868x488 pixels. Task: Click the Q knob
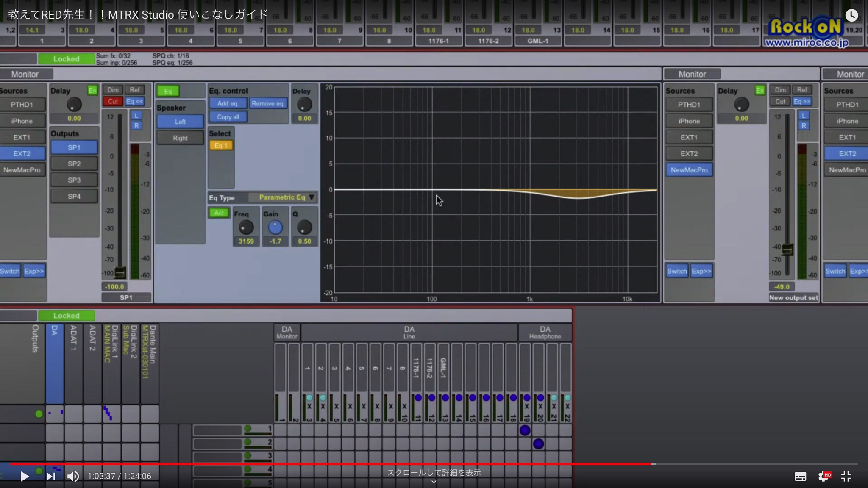click(x=304, y=227)
